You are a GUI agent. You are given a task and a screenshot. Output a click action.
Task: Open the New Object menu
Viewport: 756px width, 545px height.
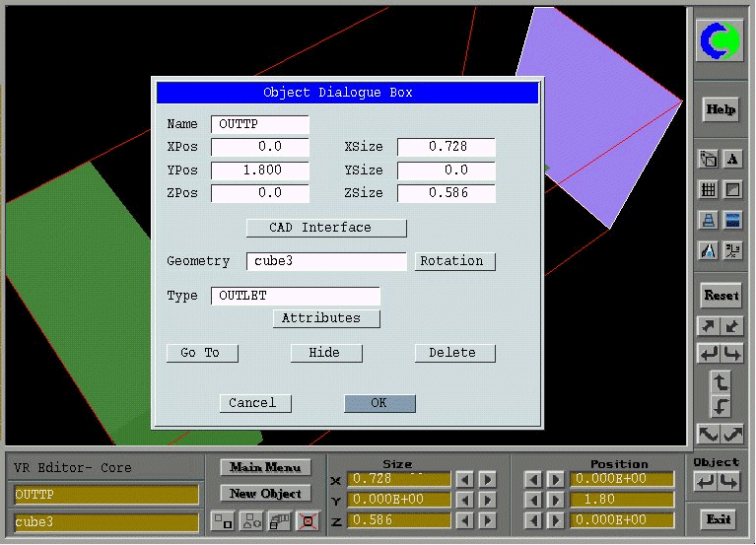click(264, 493)
